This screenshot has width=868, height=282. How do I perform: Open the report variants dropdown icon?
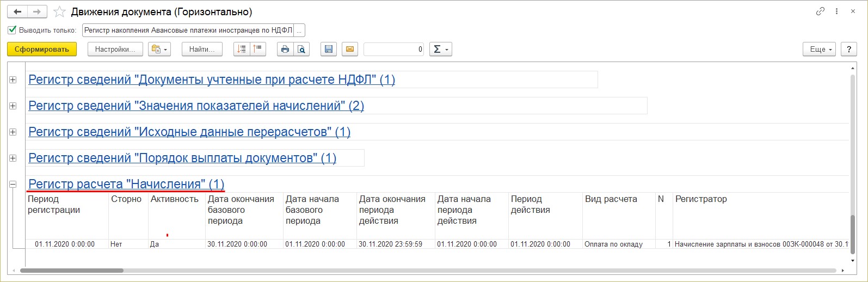[159, 49]
